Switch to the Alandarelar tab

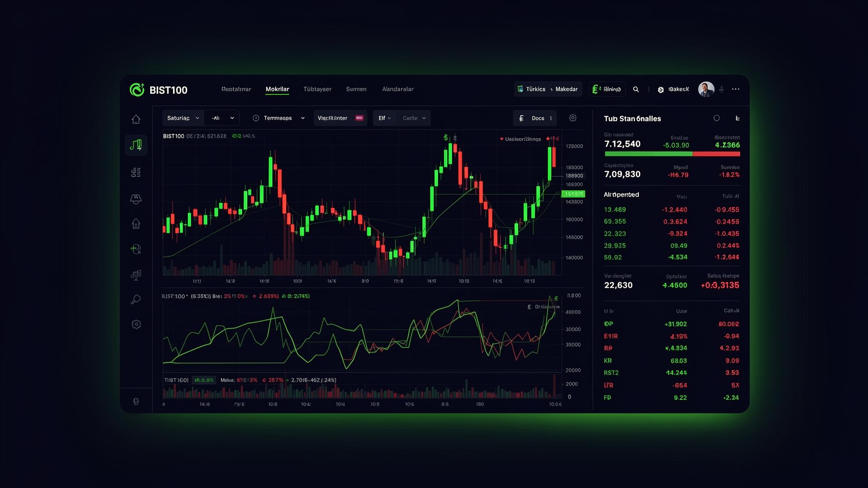[x=398, y=89]
